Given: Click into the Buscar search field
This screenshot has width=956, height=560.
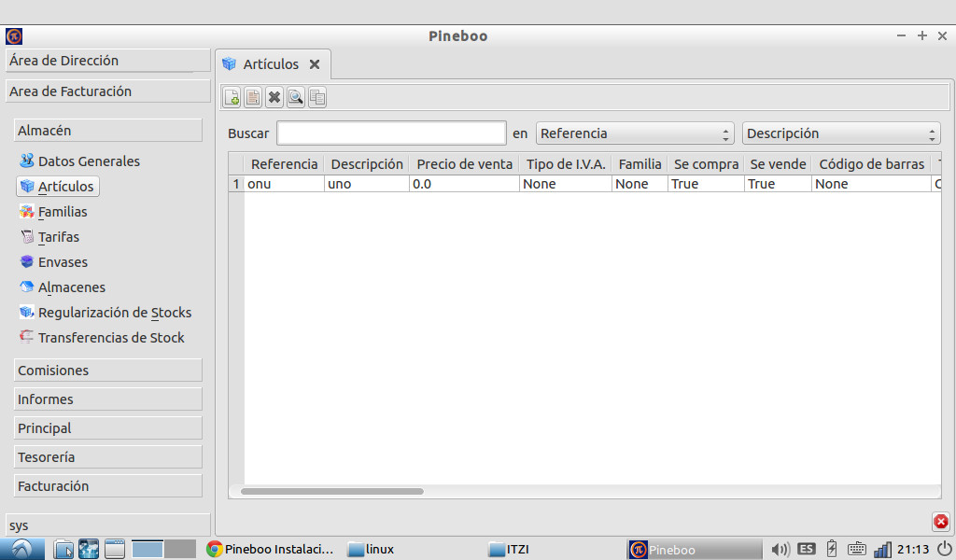Looking at the screenshot, I should (x=391, y=133).
